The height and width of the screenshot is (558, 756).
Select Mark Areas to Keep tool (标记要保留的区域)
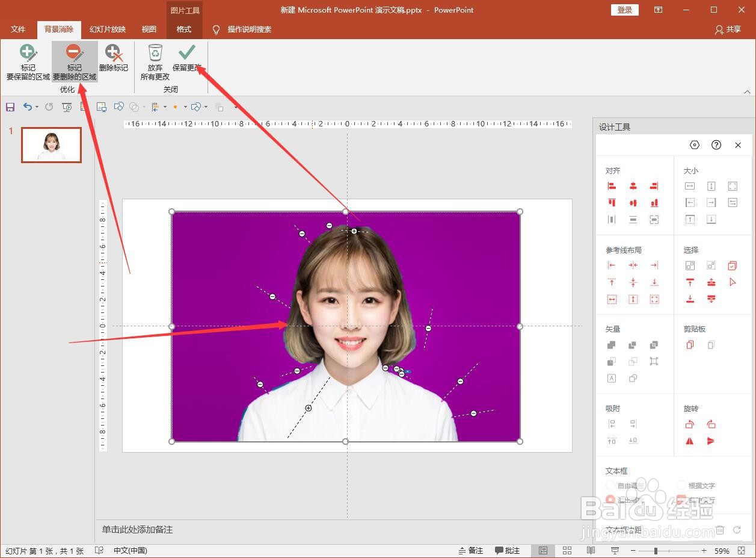[x=28, y=62]
